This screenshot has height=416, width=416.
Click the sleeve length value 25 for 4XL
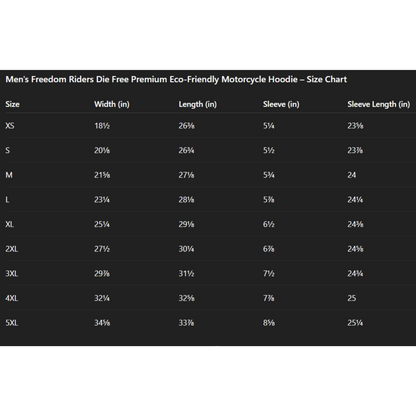click(352, 298)
